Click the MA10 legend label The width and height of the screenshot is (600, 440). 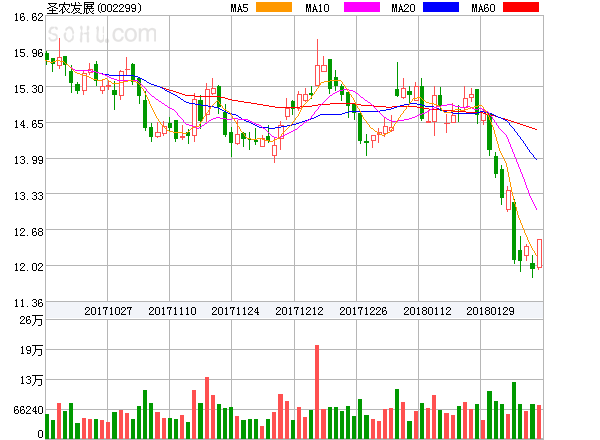(317, 8)
